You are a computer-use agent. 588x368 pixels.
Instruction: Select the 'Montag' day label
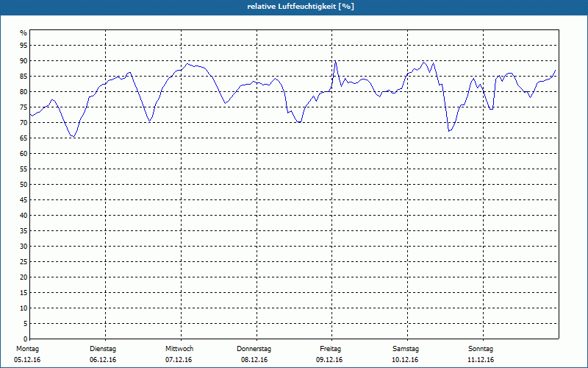click(x=27, y=349)
